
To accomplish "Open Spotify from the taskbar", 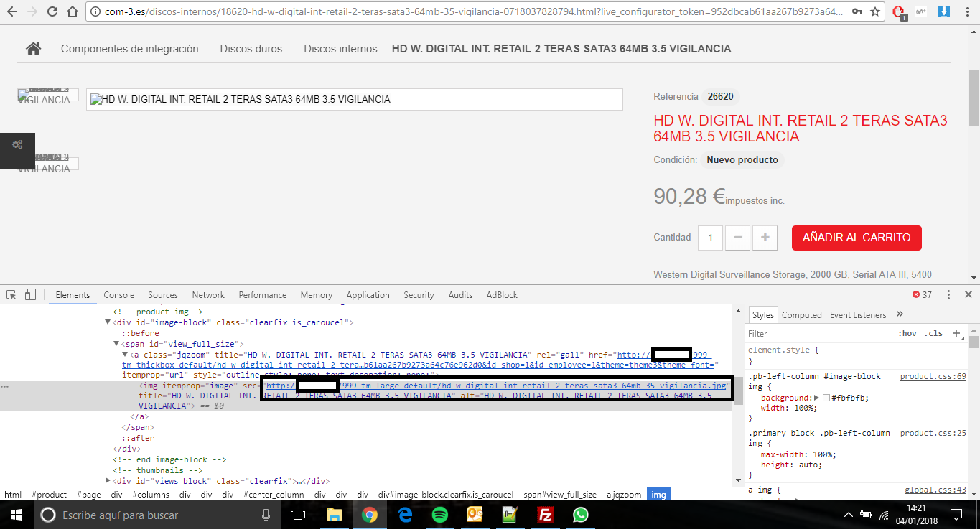I will (440, 515).
